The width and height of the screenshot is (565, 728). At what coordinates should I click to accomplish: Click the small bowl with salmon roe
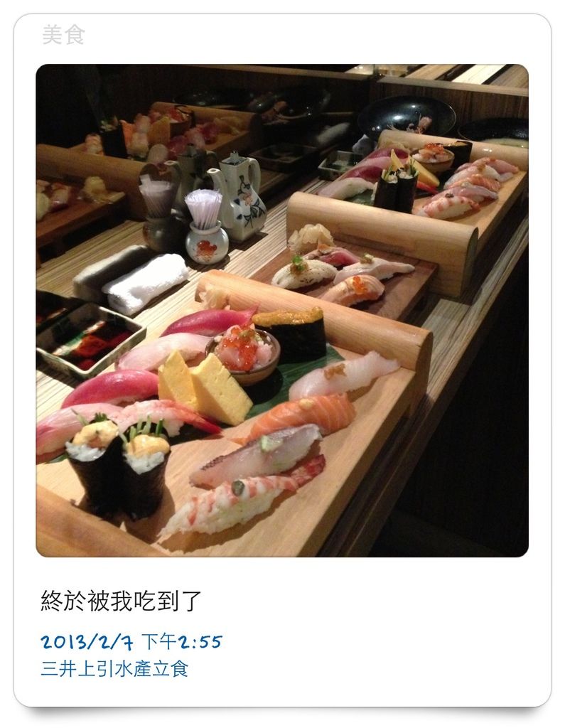243,355
